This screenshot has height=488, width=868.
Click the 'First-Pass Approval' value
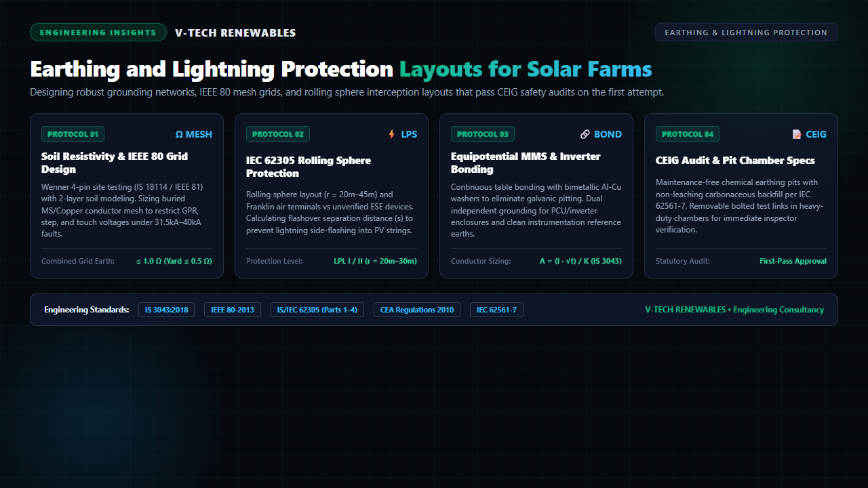point(793,261)
